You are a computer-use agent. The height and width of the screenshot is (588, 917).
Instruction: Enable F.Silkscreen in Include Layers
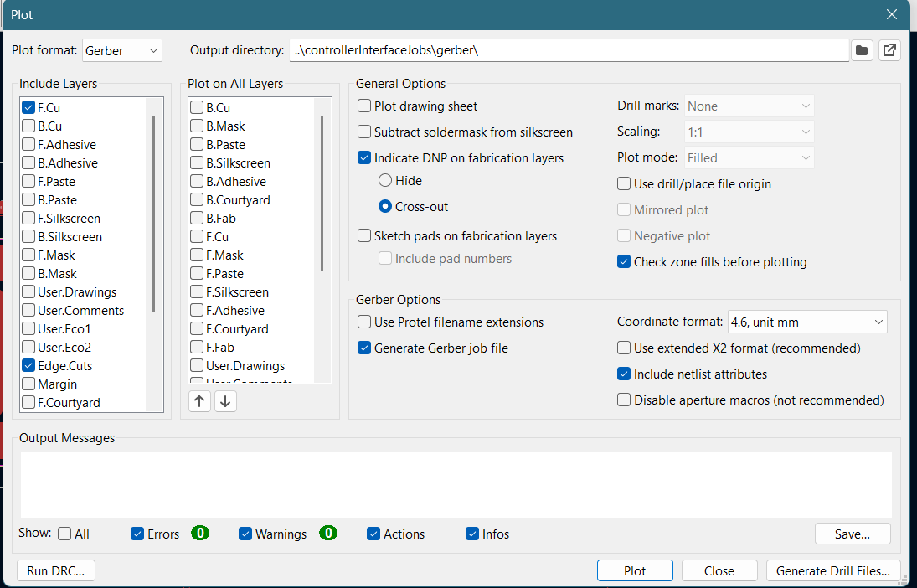(x=28, y=219)
